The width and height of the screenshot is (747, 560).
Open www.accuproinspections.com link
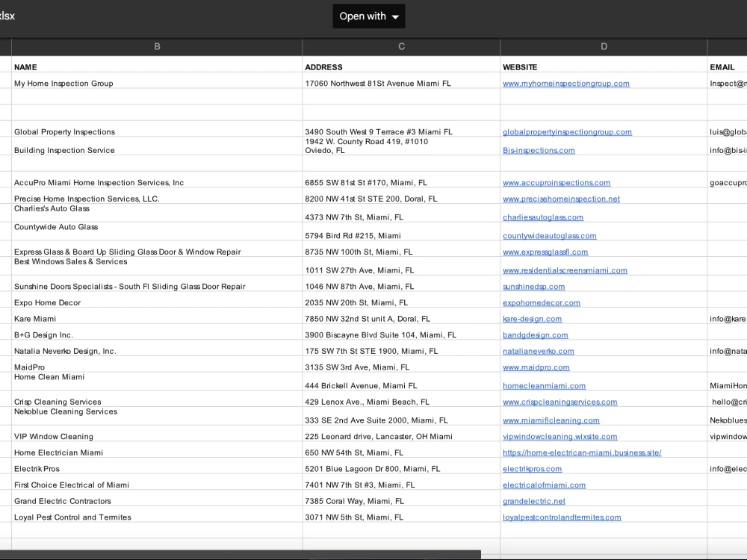click(x=557, y=183)
